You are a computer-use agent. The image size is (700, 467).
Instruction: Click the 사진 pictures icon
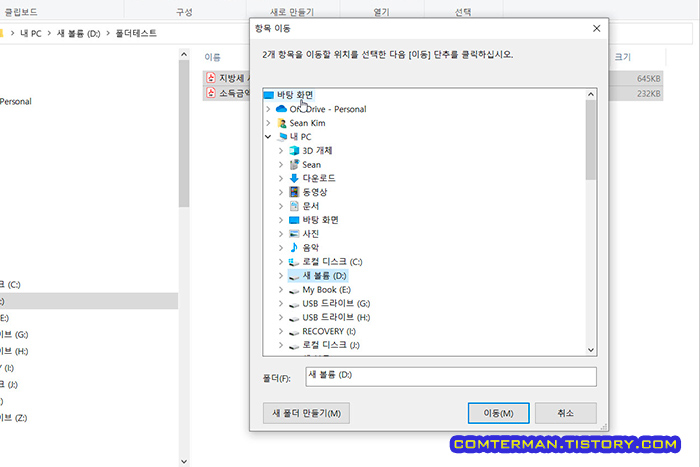[x=294, y=234]
